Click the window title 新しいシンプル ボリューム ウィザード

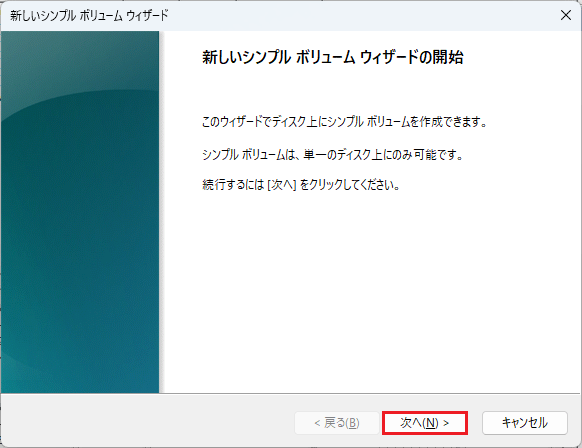89,16
